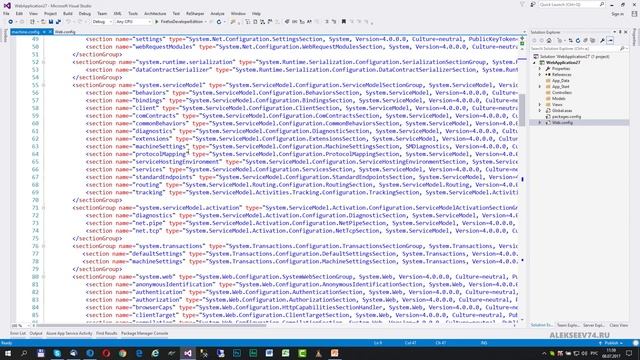Open Opera from the taskbar
The image size is (640, 360).
tap(106, 353)
